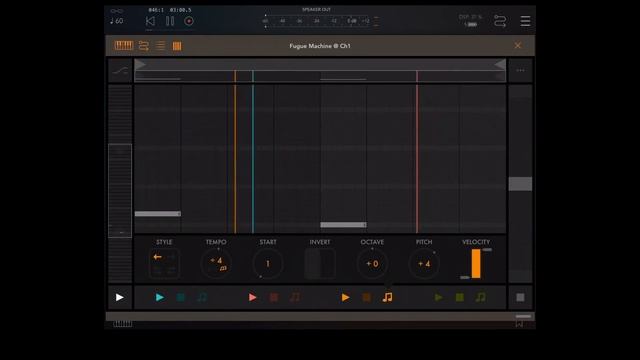Screen dimensions: 640x360
Task: Select the orange playhead's note settings icon
Action: coord(388,297)
